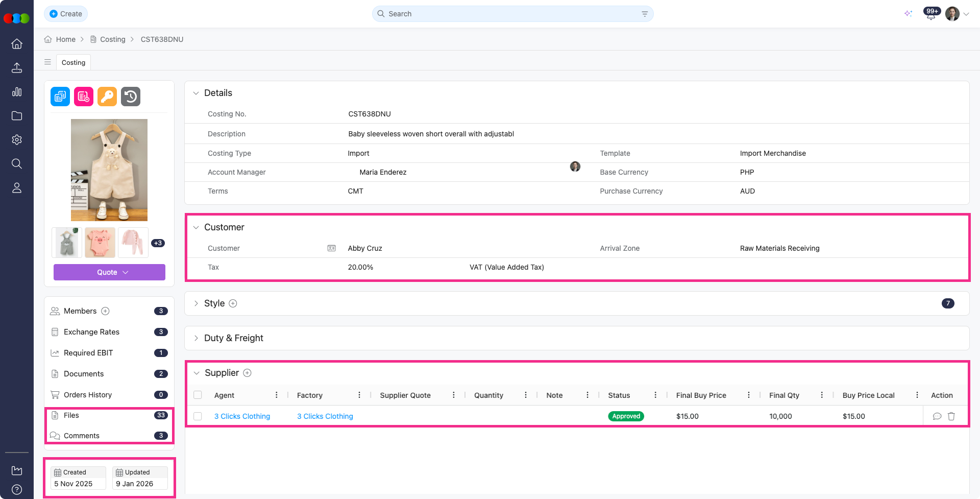Tick the 3 Clicks Clothing row checkbox

(x=198, y=416)
